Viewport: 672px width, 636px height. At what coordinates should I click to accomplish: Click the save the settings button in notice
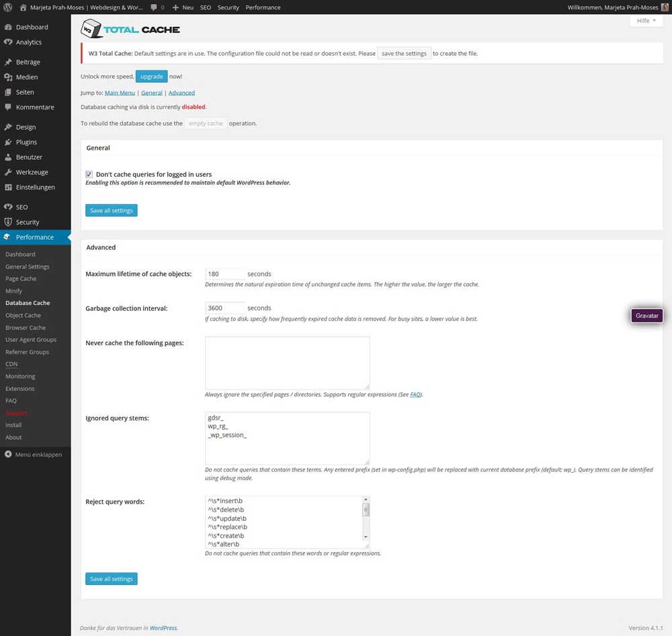pos(404,54)
